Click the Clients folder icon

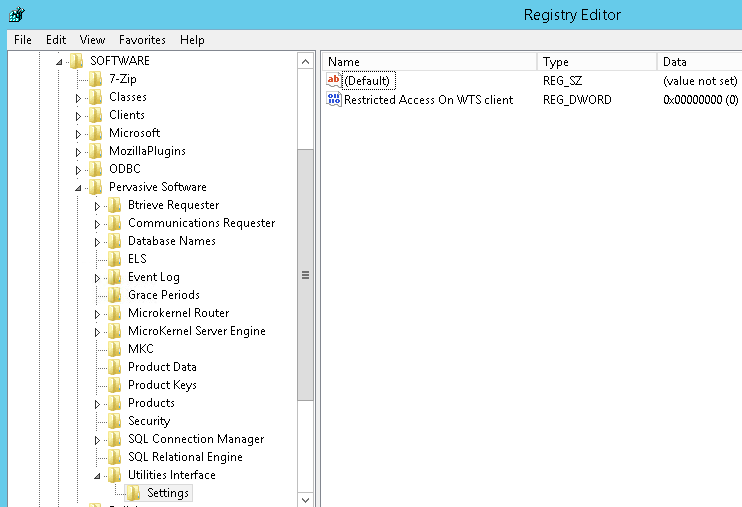[x=95, y=115]
